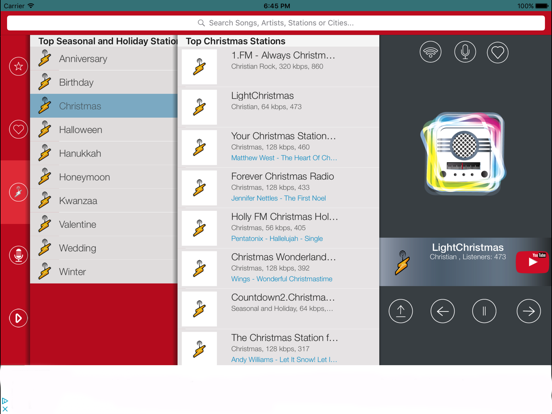Screen dimensions: 552x414
Task: Open Matthew West - The Heart Of Ch... link
Action: [284, 158]
